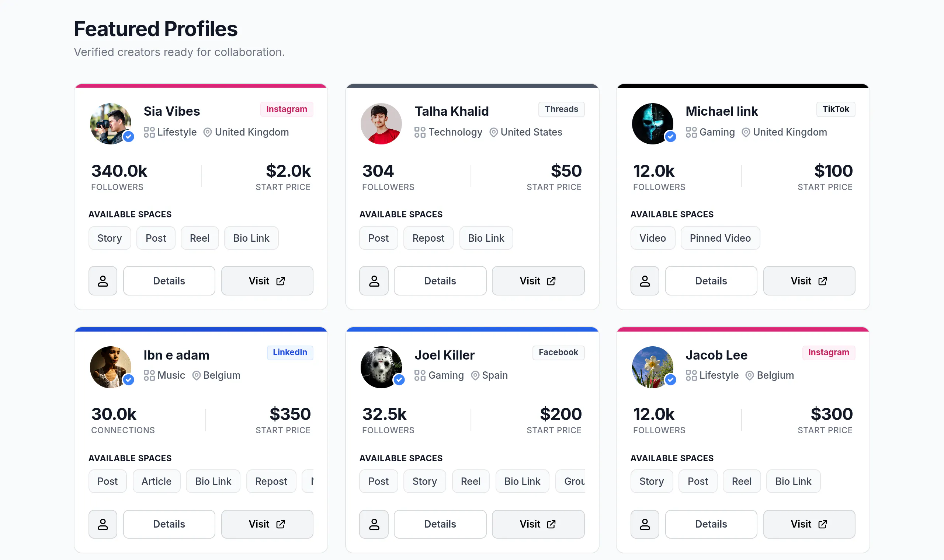Click the user icon on Ibn e adam card
This screenshot has width=944, height=560.
pos(103,524)
